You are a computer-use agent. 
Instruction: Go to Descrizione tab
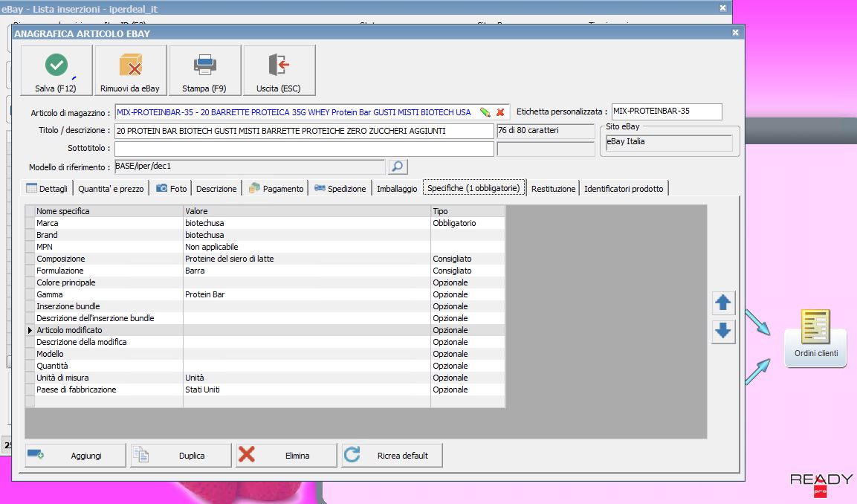coord(216,189)
